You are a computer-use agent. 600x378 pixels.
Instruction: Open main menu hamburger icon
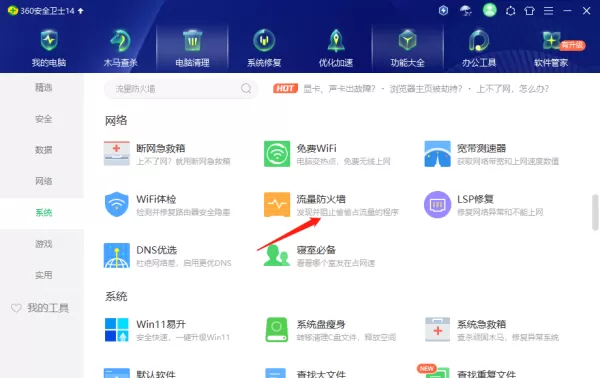tap(548, 11)
